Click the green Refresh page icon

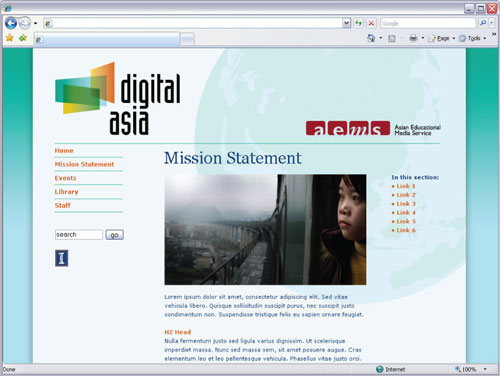coord(358,23)
